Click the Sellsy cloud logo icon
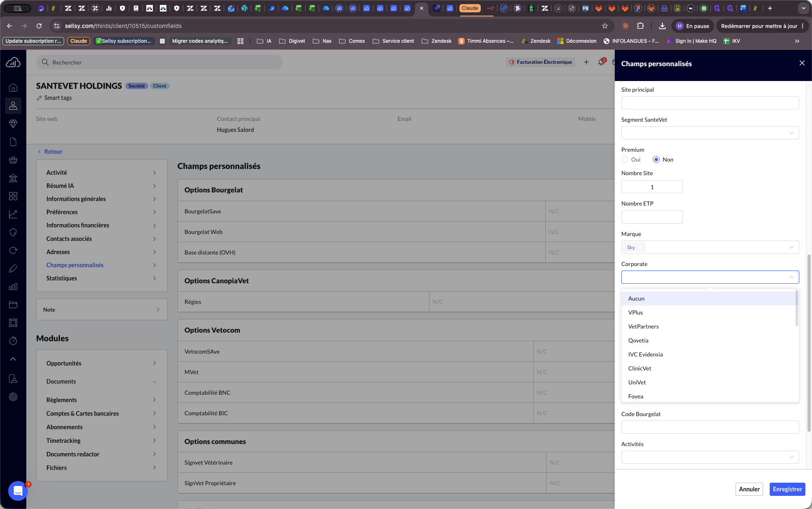This screenshot has height=509, width=812. point(13,62)
